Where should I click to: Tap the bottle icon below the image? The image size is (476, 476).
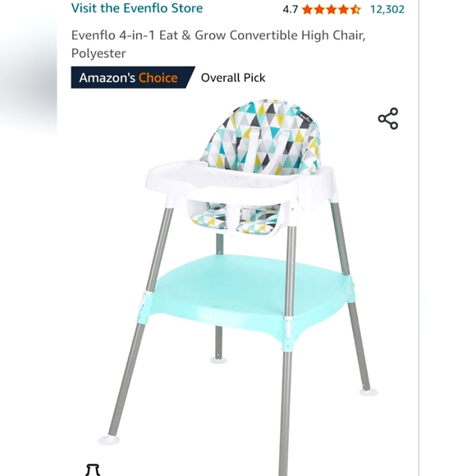93,469
